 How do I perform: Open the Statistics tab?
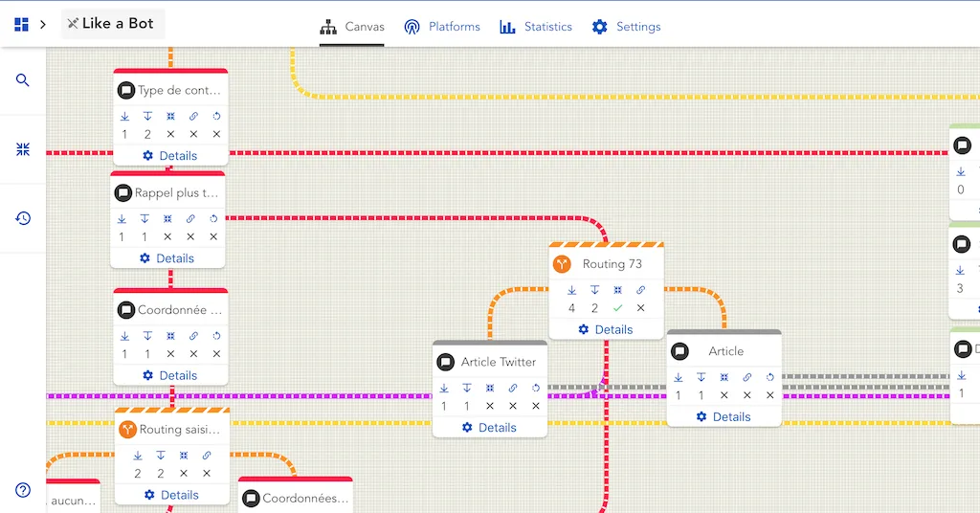(x=536, y=27)
